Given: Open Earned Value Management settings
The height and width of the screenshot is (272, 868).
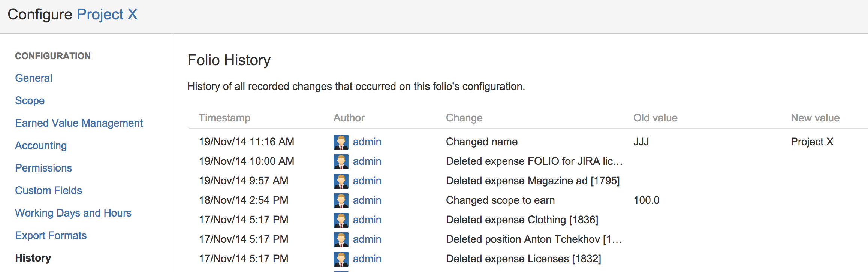Looking at the screenshot, I should (x=79, y=123).
